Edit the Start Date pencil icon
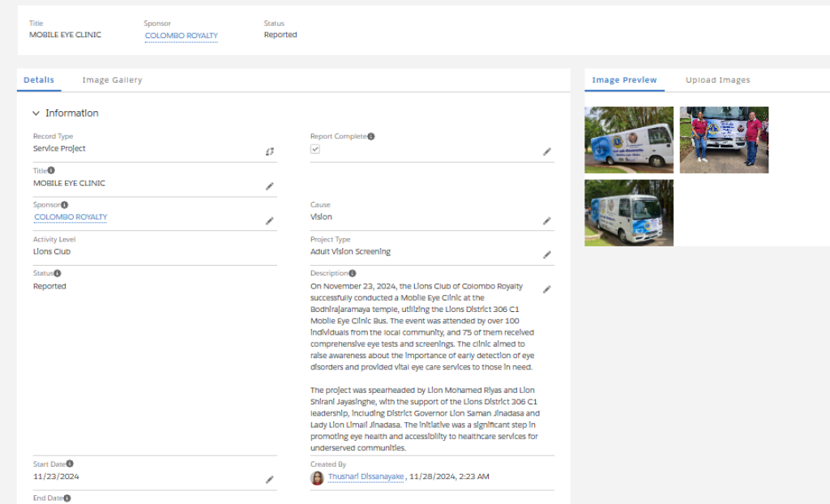 pyautogui.click(x=269, y=480)
